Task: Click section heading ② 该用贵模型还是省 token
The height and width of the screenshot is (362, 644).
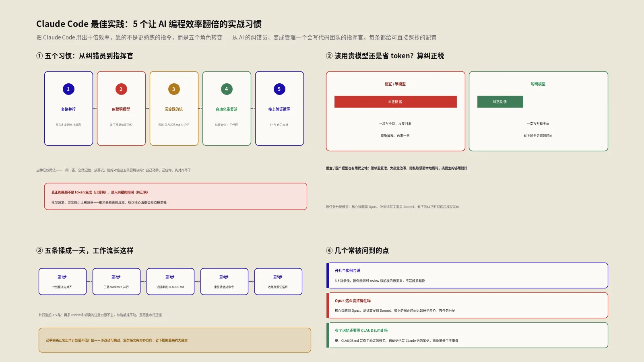Action: 385,56
